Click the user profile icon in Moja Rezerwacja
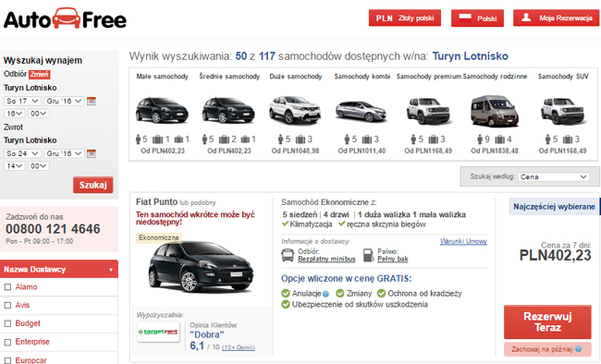Viewport: 601px width, 364px height. [526, 18]
